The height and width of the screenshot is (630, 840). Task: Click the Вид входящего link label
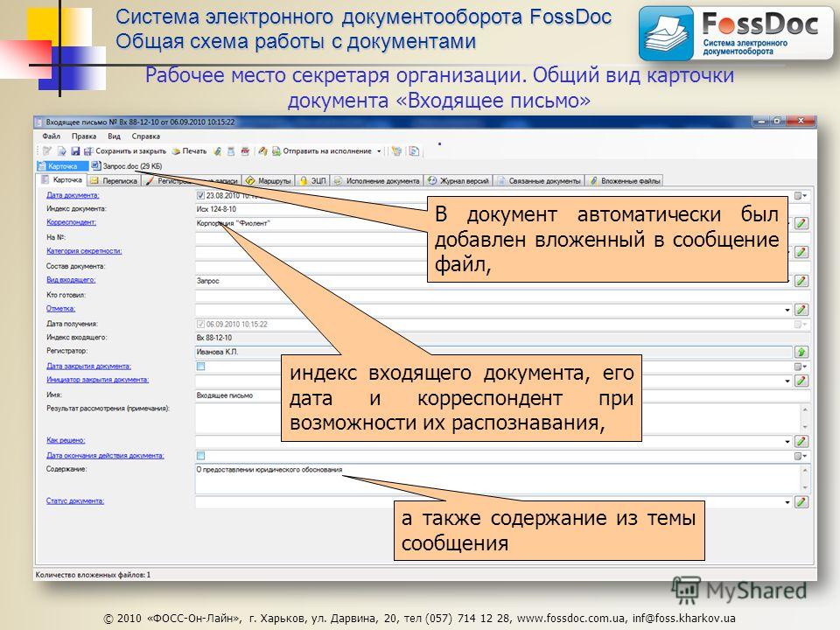[71, 280]
